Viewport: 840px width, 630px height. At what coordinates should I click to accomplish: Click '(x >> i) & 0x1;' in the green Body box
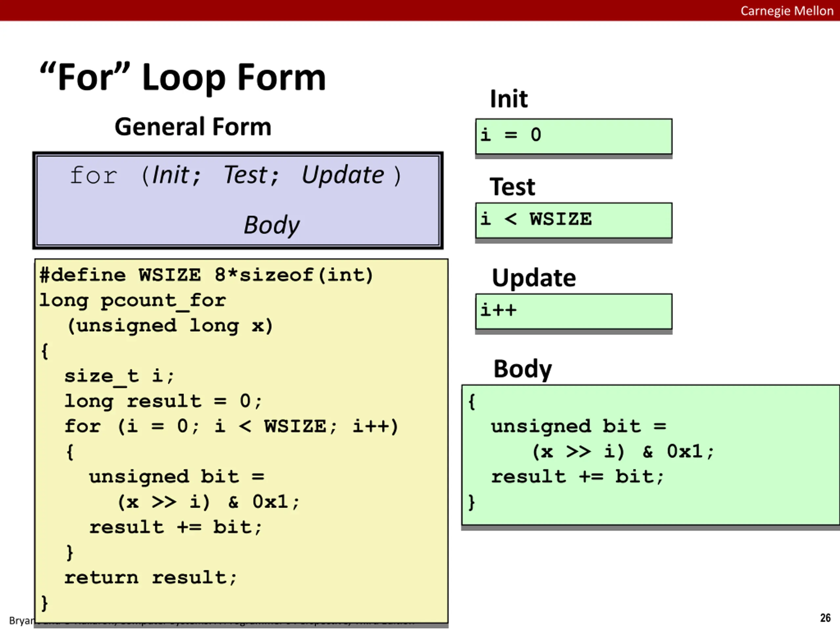click(623, 452)
